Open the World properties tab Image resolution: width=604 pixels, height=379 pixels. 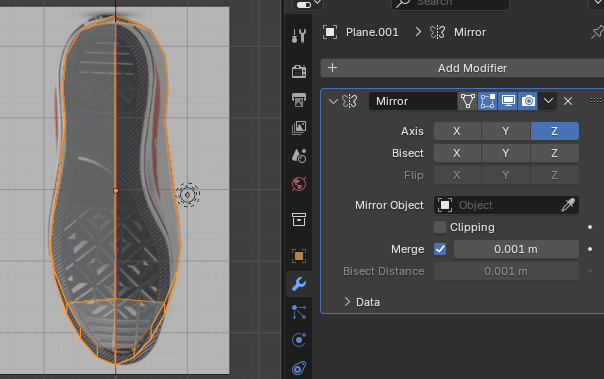tap(299, 184)
